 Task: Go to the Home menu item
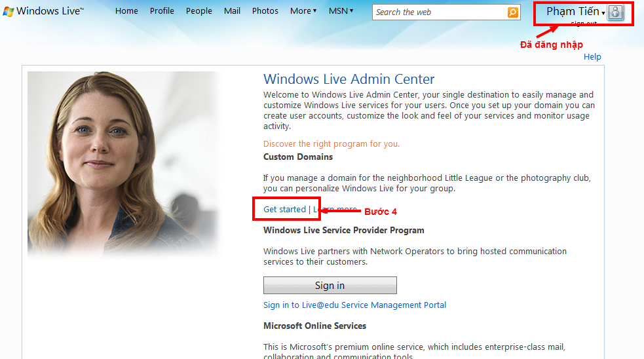tap(126, 11)
